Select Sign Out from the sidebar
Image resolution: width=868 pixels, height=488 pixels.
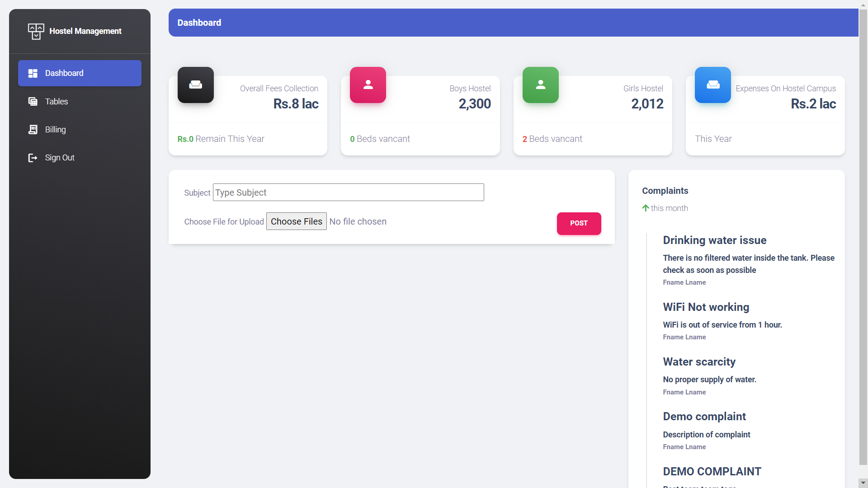point(60,158)
